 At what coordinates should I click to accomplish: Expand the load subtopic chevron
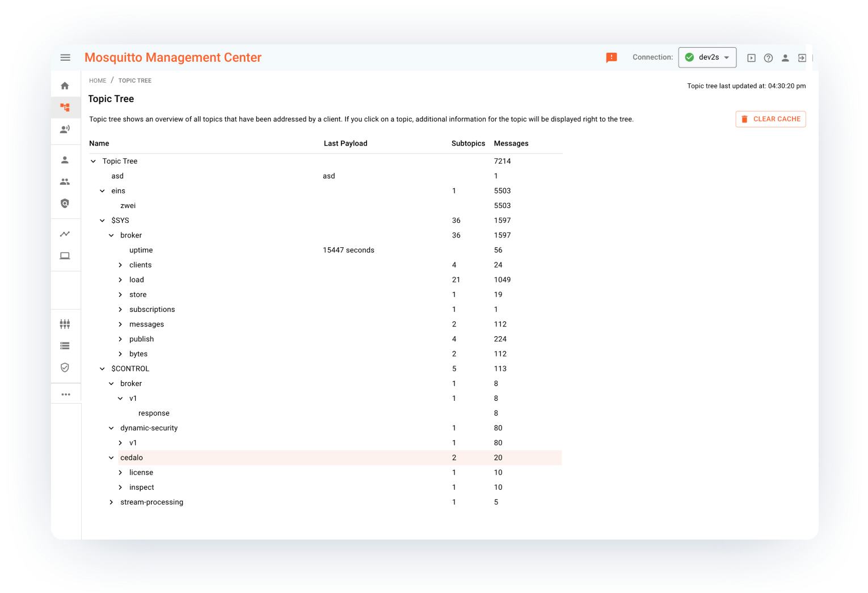coord(120,279)
